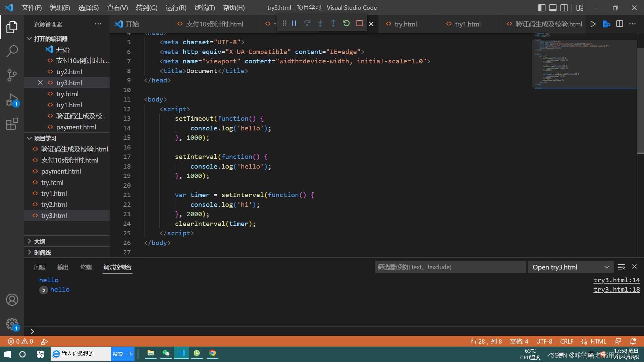Pause the debug session
This screenshot has width=644, height=362.
click(x=294, y=23)
